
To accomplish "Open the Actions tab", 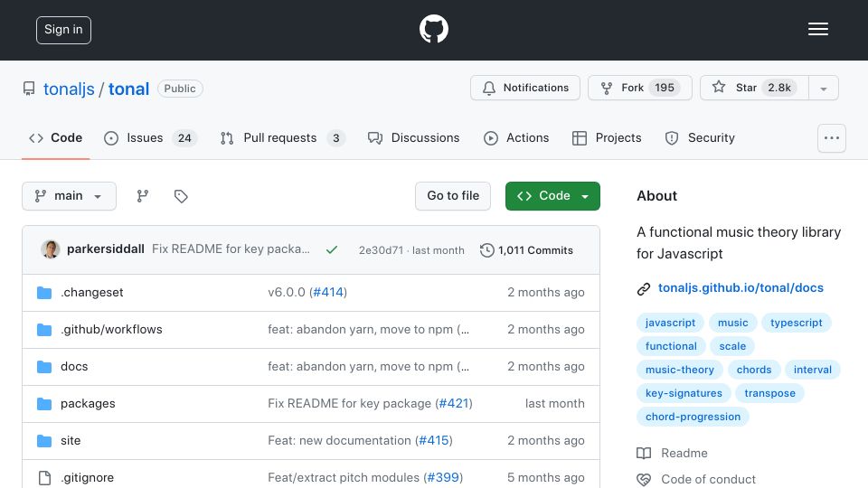I will point(516,137).
